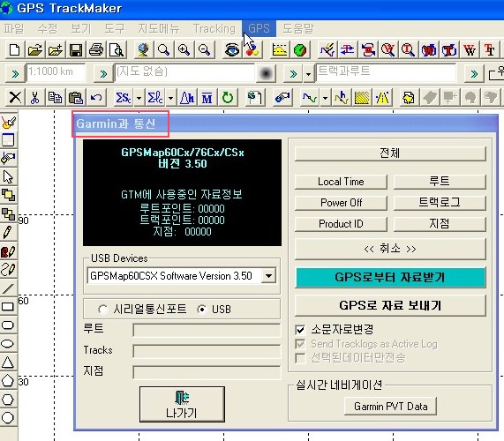Click GPS로 자료 보내기 button

(x=390, y=305)
